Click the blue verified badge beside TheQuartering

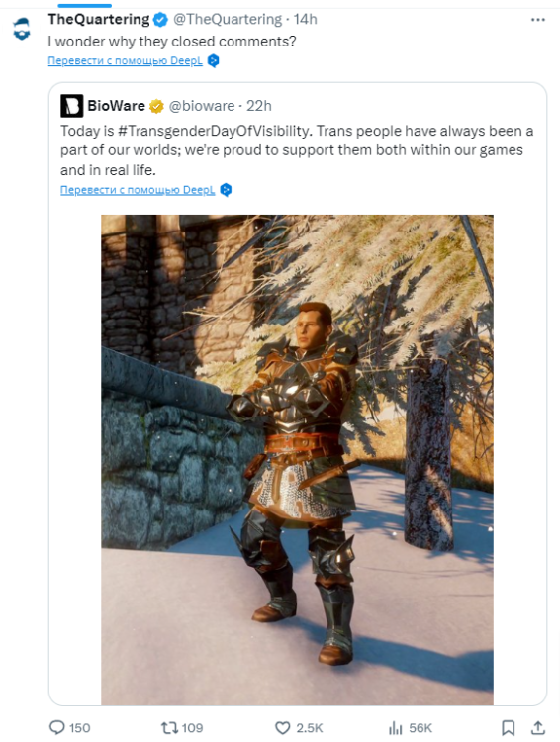(x=160, y=20)
